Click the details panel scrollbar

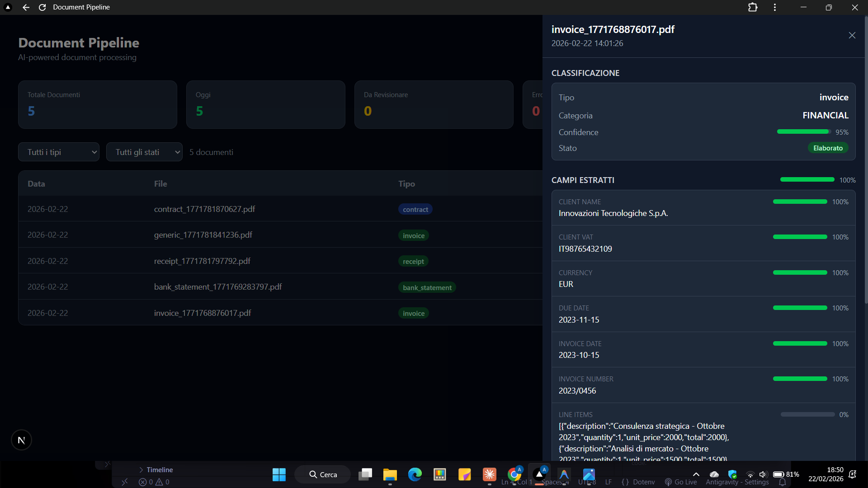[x=866, y=158]
